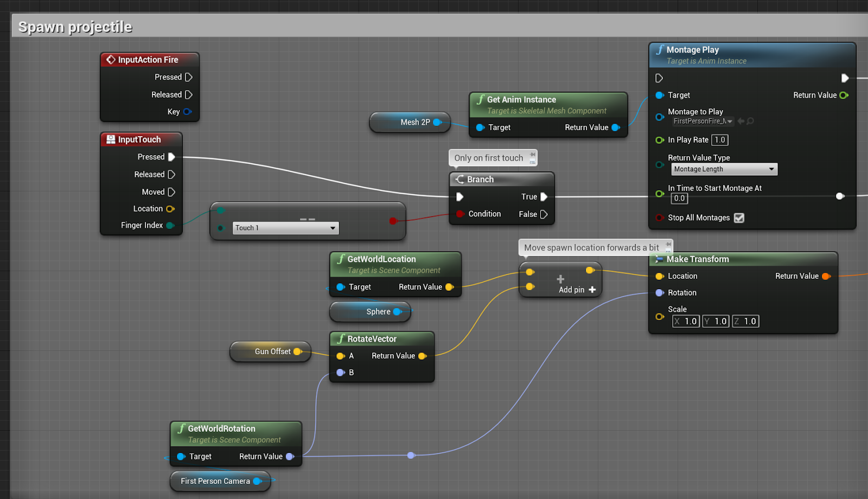Click Return Value pin on Get Anim Instance
Screen dimensions: 868x499
[x=615, y=127]
